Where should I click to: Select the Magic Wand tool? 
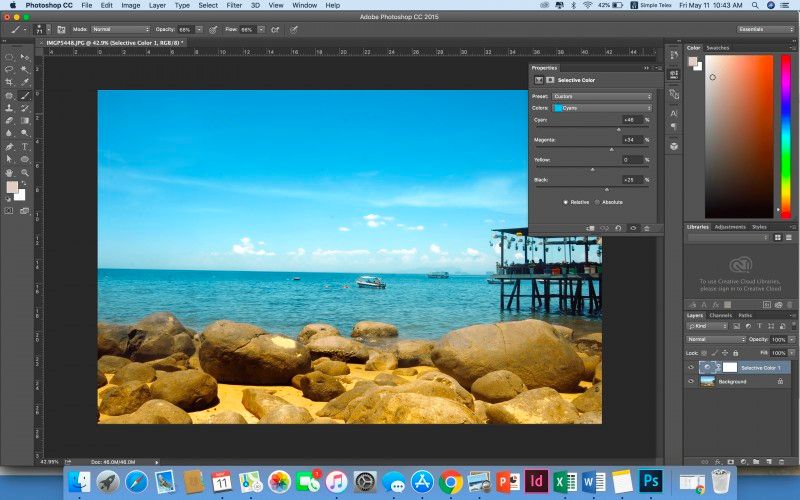[24, 69]
